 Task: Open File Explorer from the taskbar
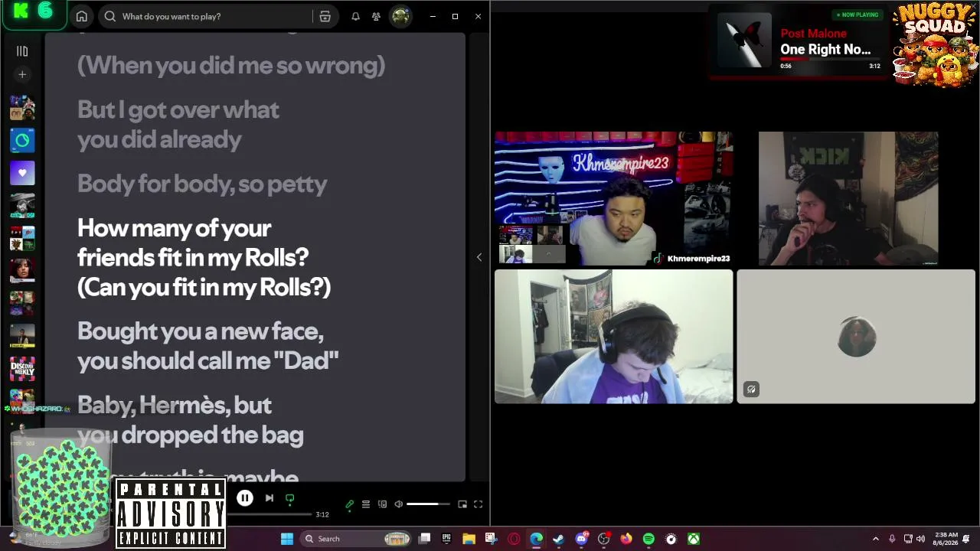[469, 539]
